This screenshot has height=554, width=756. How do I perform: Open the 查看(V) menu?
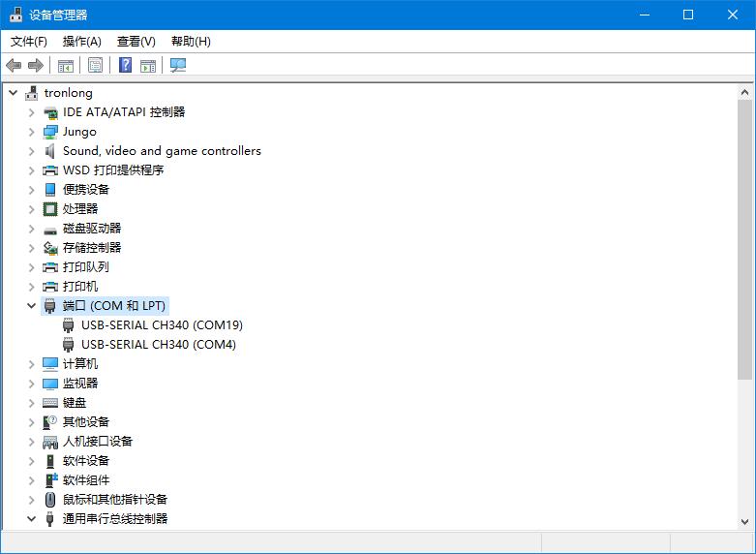[136, 42]
